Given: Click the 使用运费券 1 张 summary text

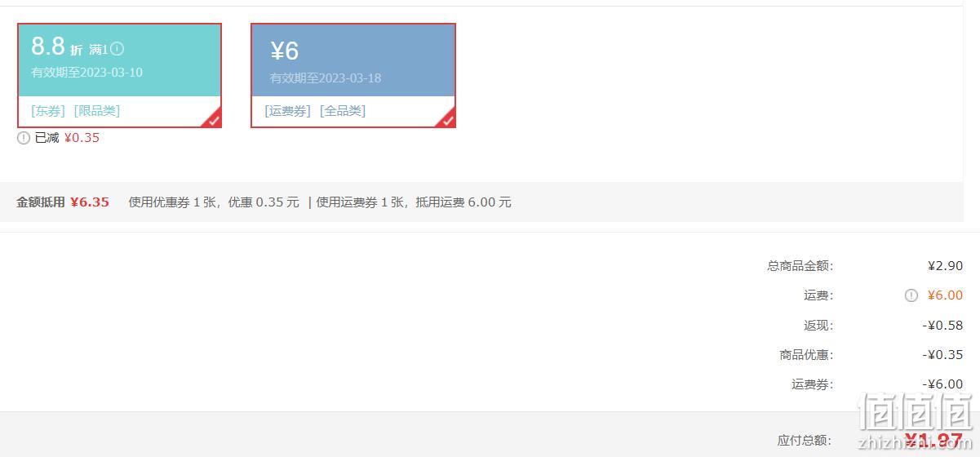Looking at the screenshot, I should point(361,202).
